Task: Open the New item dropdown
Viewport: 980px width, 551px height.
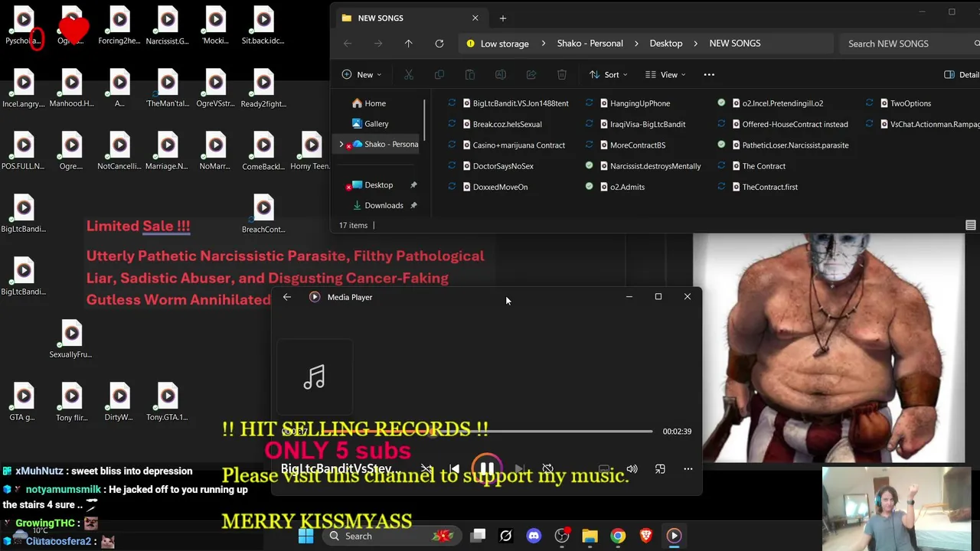Action: pyautogui.click(x=361, y=74)
